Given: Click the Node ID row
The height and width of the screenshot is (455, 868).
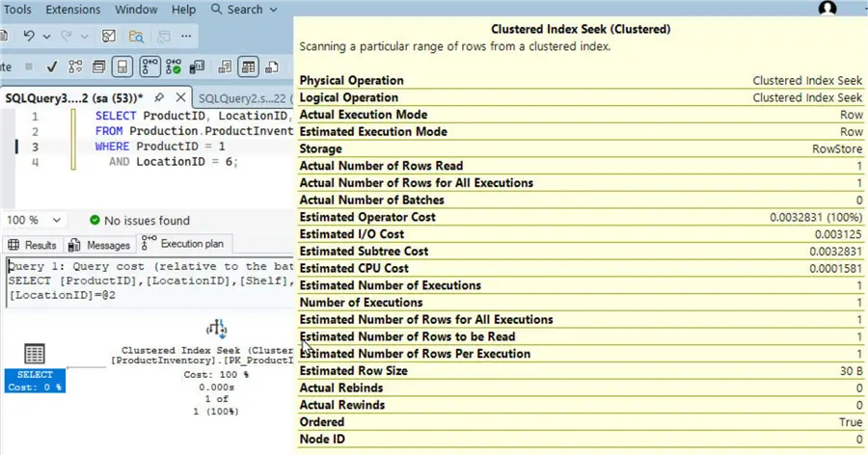Looking at the screenshot, I should 582,440.
